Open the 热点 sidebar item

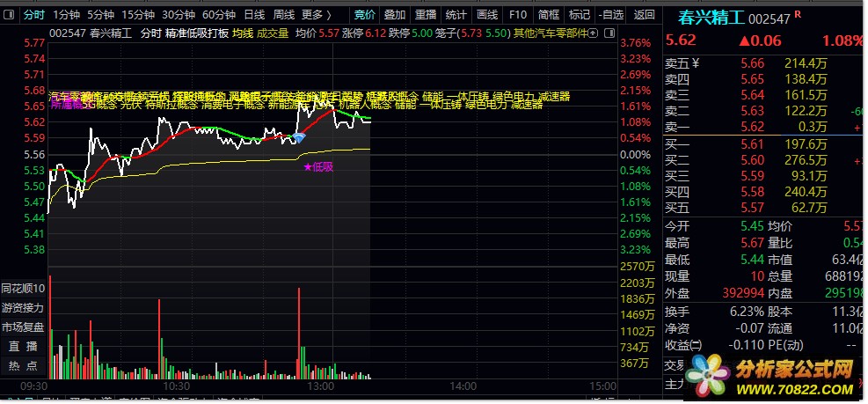23,366
